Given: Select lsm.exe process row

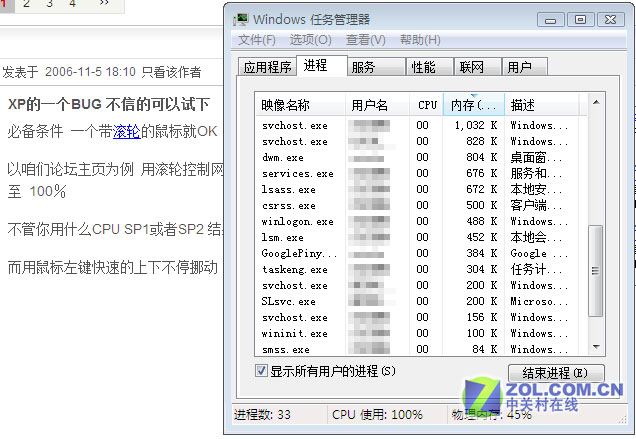Looking at the screenshot, I should click(x=421, y=237).
